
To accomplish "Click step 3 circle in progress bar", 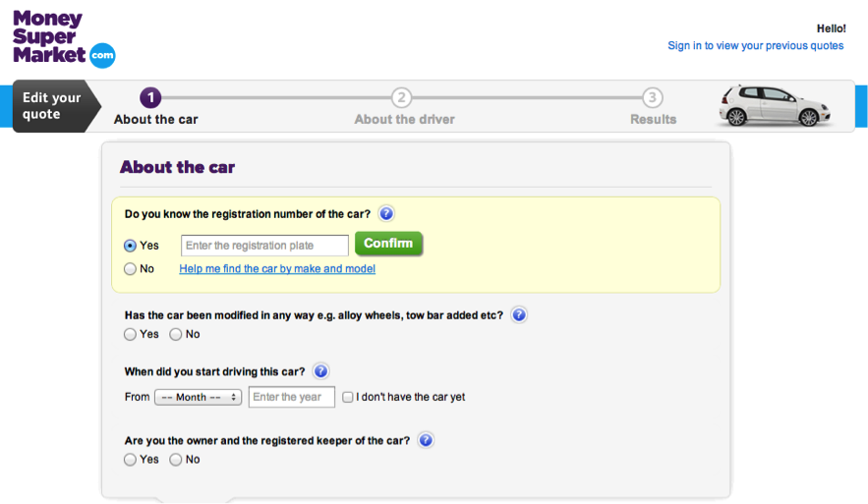I will pos(653,97).
